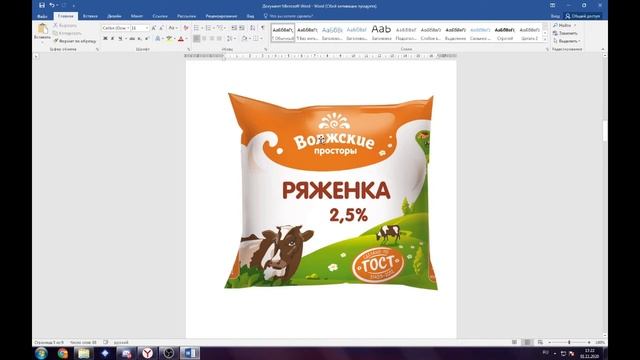This screenshot has height=360, width=640.
Task: Save the document from the quick access toolbar
Action: [x=42, y=5]
